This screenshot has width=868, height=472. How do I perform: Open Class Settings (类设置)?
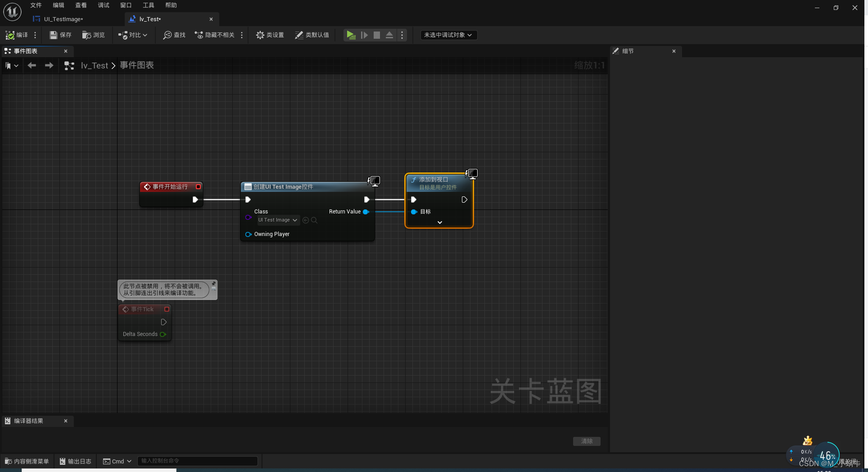pyautogui.click(x=270, y=35)
